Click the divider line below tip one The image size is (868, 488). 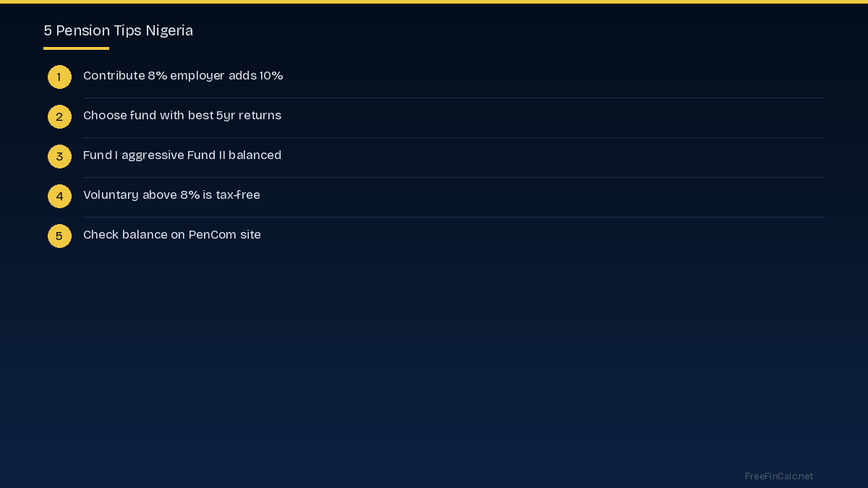pyautogui.click(x=454, y=98)
